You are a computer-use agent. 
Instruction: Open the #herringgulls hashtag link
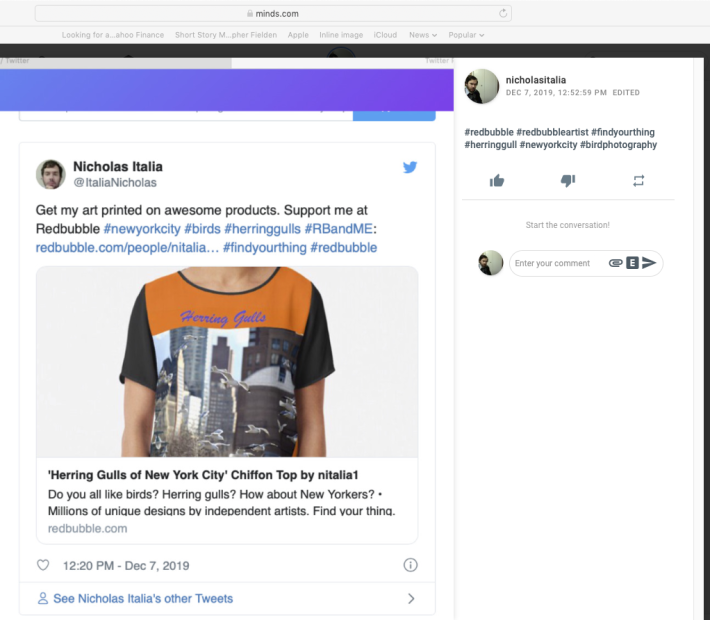click(262, 229)
